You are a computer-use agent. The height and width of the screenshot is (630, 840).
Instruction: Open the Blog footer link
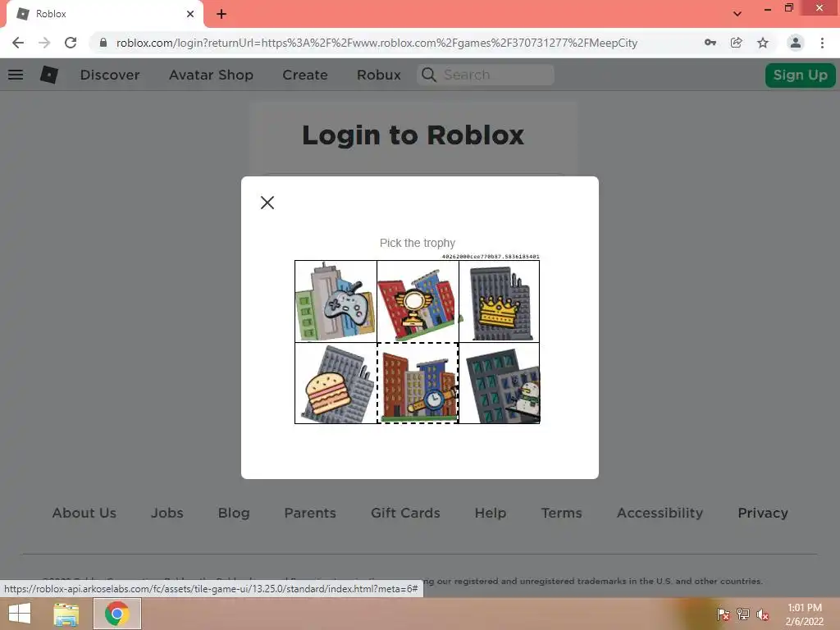[x=234, y=513]
